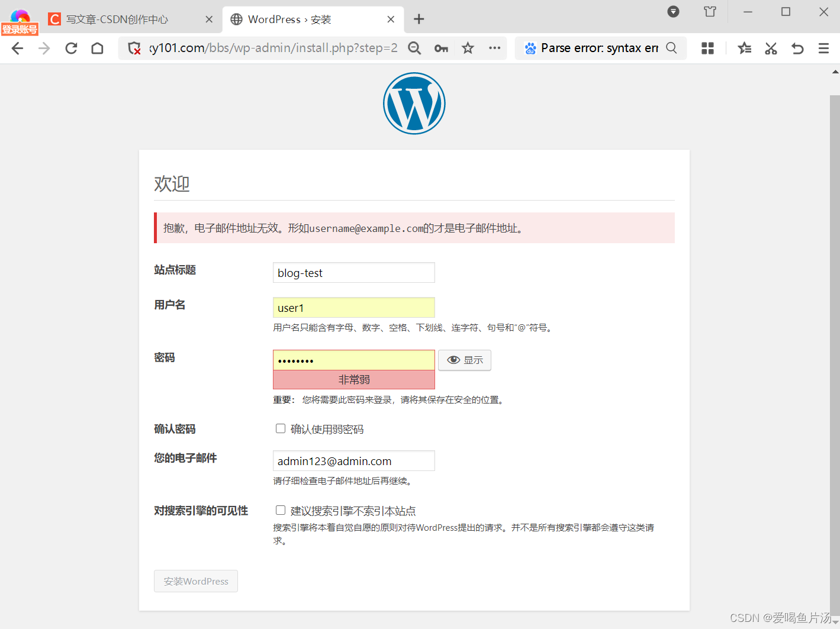Open the extensions grid icon
840x629 pixels.
click(707, 49)
